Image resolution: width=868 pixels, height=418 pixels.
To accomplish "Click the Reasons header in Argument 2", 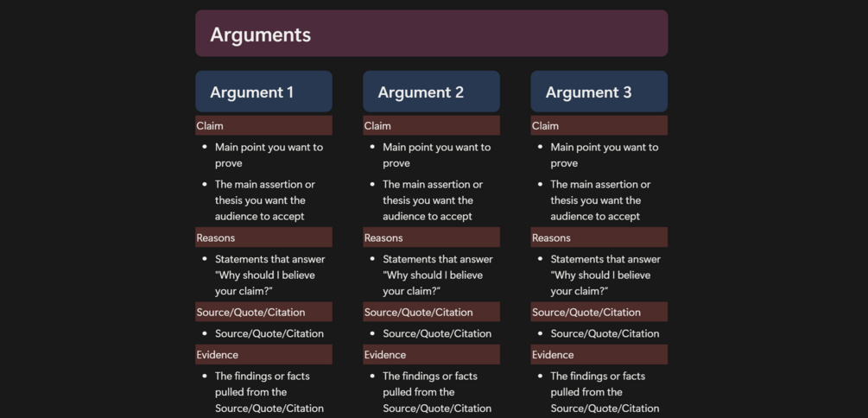I will coord(431,237).
